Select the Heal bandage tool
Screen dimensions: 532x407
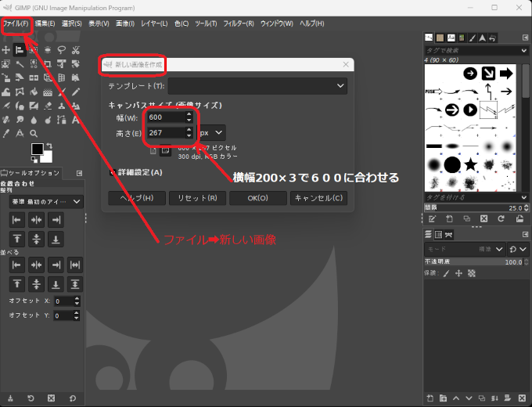click(x=5, y=120)
